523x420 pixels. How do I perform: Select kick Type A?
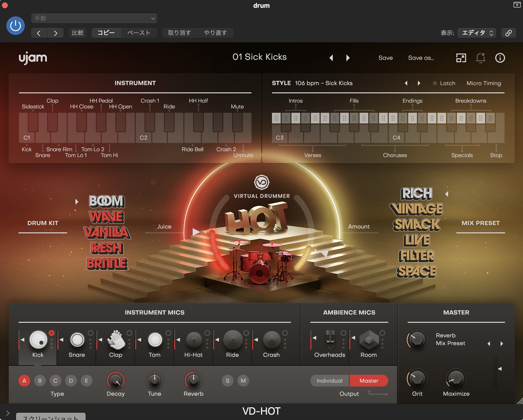pyautogui.click(x=24, y=381)
